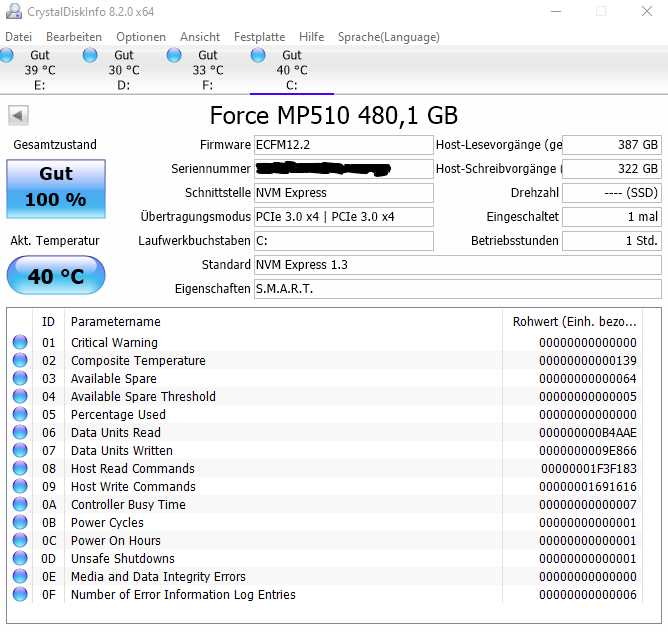Click status orb of Power On Hours row
The image size is (668, 632).
tap(20, 540)
